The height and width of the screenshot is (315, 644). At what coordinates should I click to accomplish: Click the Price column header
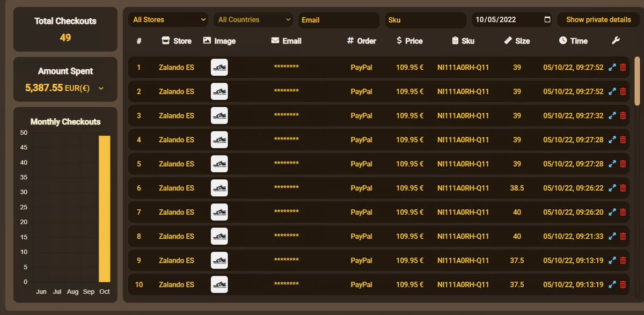point(409,41)
